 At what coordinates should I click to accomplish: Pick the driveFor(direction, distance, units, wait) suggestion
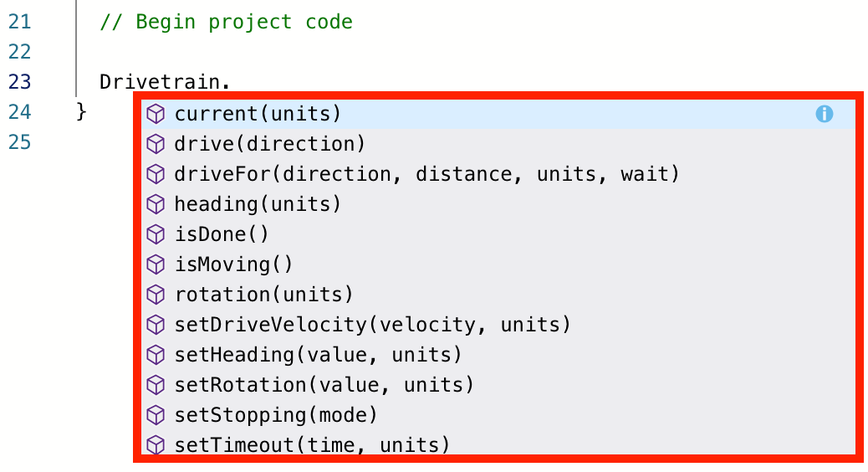pos(426,174)
